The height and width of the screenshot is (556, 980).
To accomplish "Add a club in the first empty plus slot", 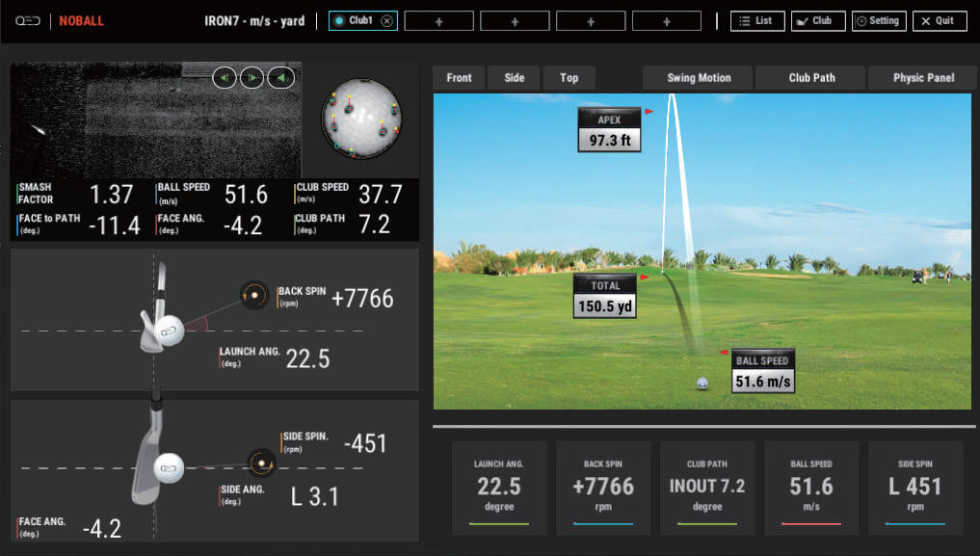I will coord(438,21).
